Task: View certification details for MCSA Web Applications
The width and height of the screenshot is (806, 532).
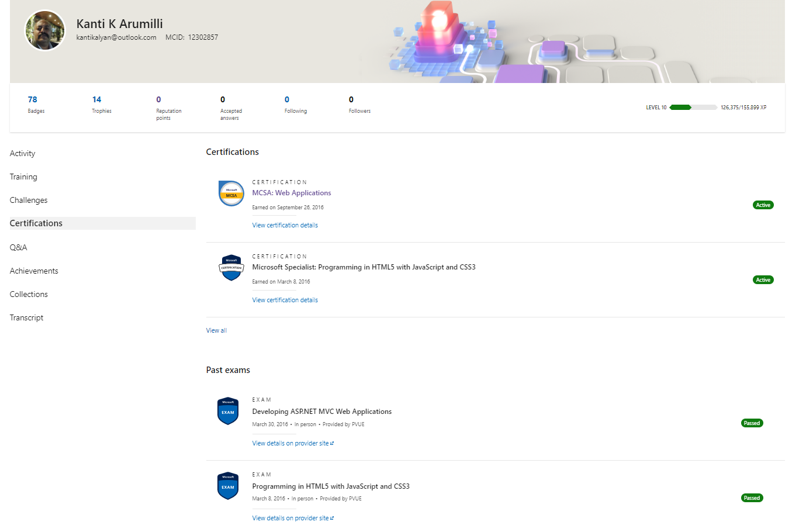Action: (x=285, y=225)
